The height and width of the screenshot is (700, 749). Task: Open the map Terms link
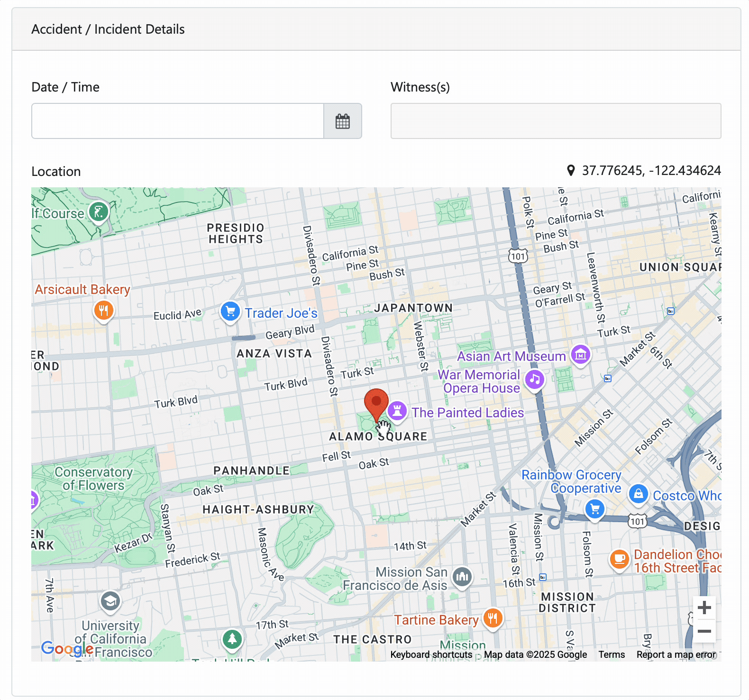[612, 655]
